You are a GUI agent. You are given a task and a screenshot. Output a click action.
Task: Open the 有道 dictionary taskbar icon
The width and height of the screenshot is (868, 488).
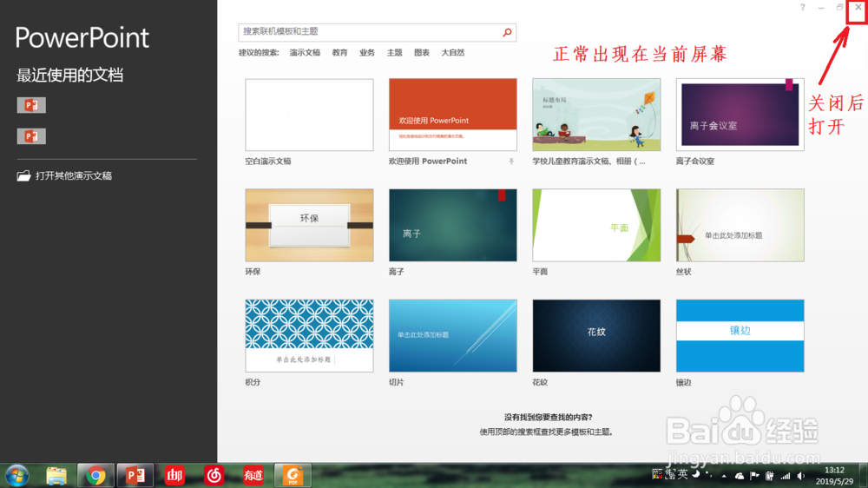(x=253, y=475)
